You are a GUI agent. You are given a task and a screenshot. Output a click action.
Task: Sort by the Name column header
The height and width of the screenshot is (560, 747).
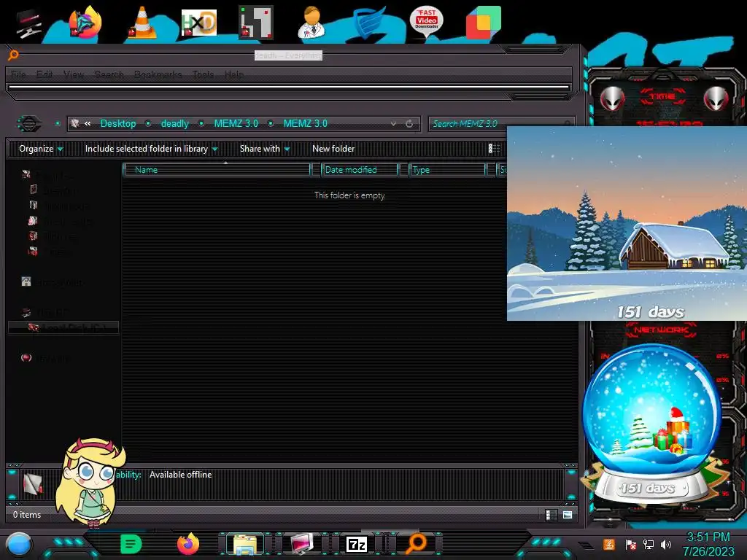(x=217, y=169)
